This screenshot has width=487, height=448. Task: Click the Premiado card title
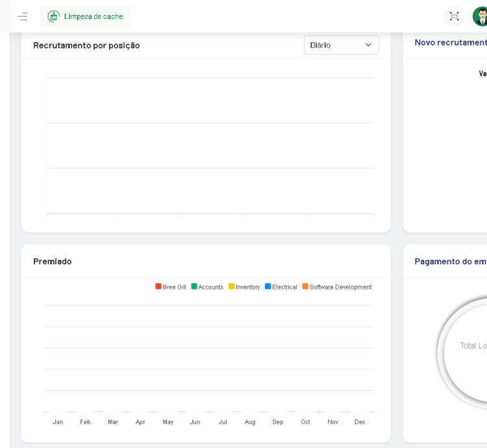[x=53, y=261]
